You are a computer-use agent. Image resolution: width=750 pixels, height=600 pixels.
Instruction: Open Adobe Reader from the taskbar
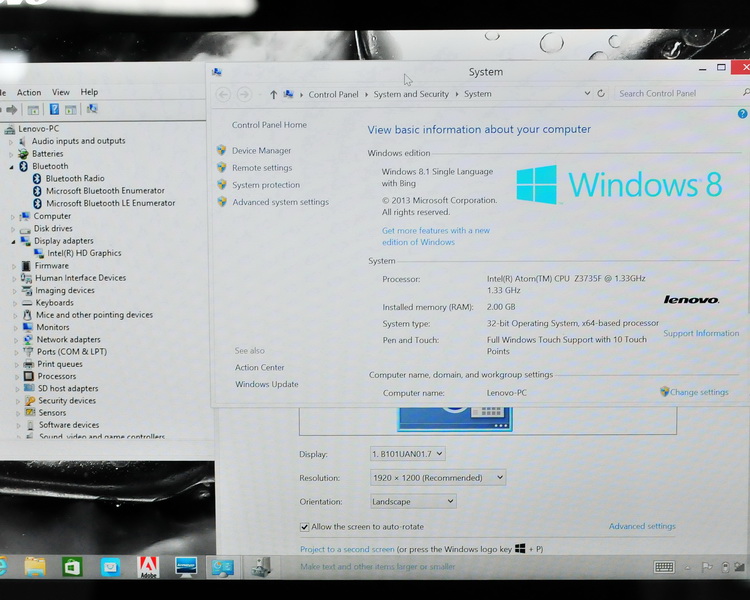pyautogui.click(x=148, y=567)
